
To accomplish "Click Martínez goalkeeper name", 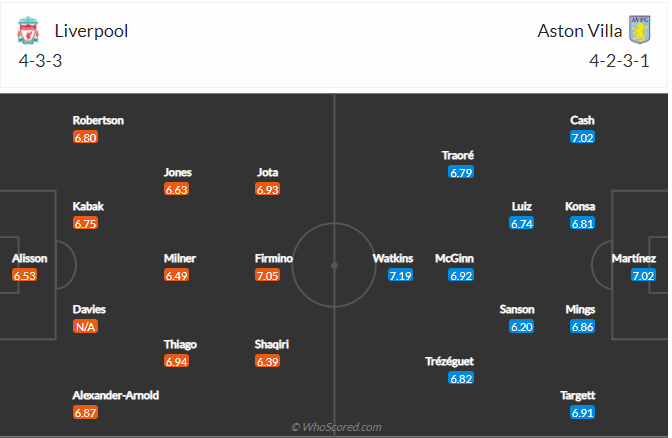I will [634, 258].
